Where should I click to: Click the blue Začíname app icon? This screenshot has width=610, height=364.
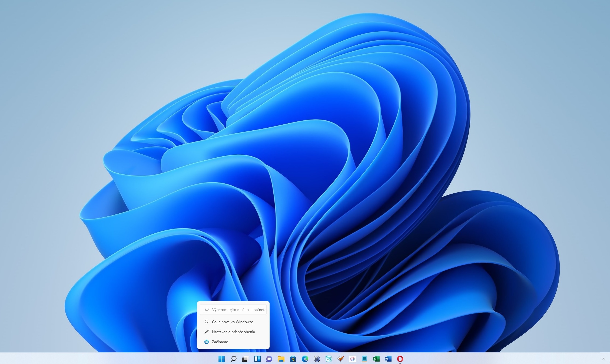pyautogui.click(x=207, y=342)
